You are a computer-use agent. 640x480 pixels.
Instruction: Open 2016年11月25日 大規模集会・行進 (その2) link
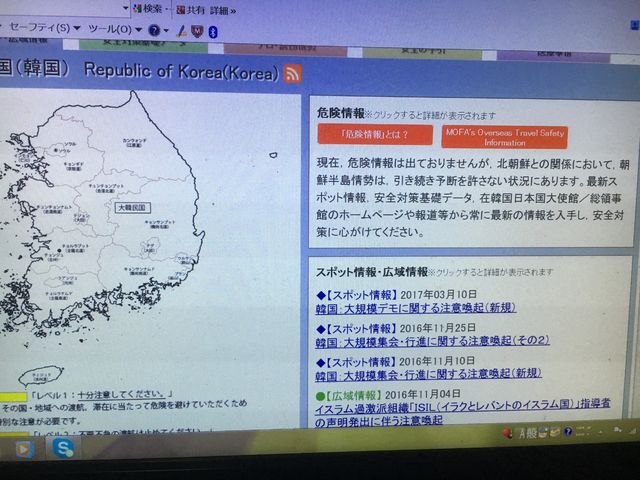(x=432, y=341)
